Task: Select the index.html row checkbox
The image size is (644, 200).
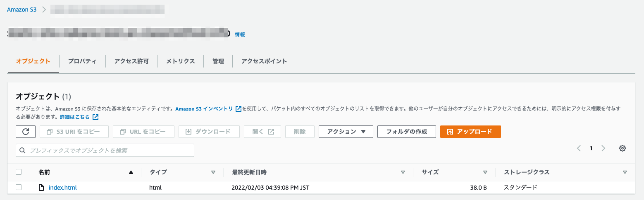Action: (x=19, y=187)
